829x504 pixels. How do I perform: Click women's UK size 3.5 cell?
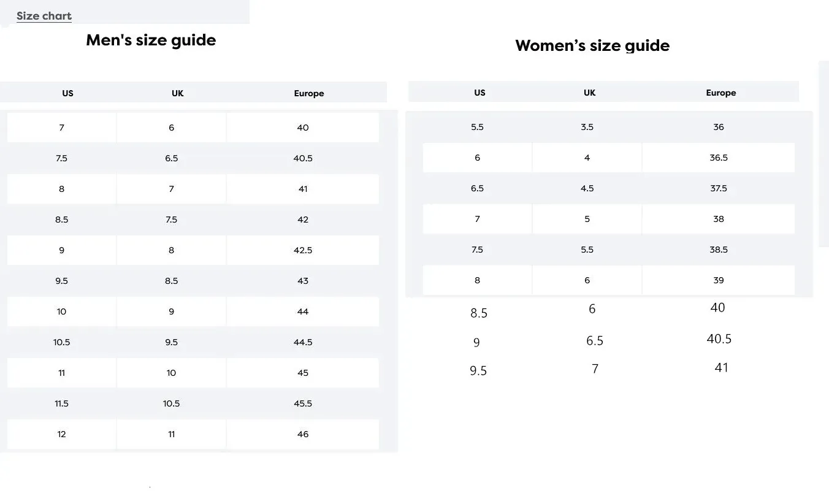(587, 127)
